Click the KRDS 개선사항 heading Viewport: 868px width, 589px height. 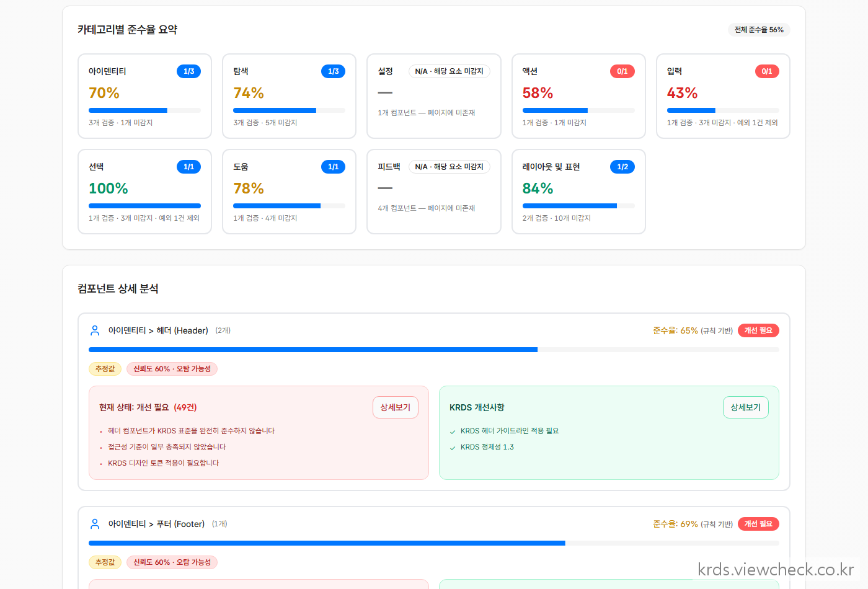pos(477,407)
